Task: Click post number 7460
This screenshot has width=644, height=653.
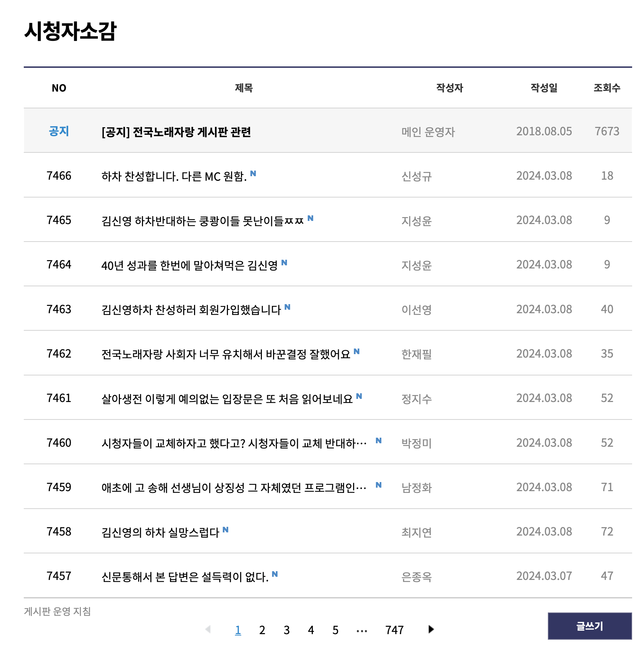Action: point(59,443)
